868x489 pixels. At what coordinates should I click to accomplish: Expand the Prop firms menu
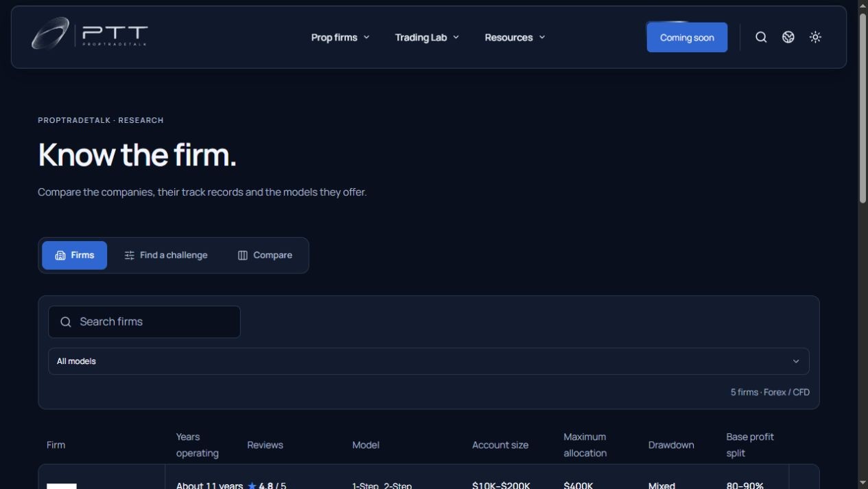coord(340,37)
